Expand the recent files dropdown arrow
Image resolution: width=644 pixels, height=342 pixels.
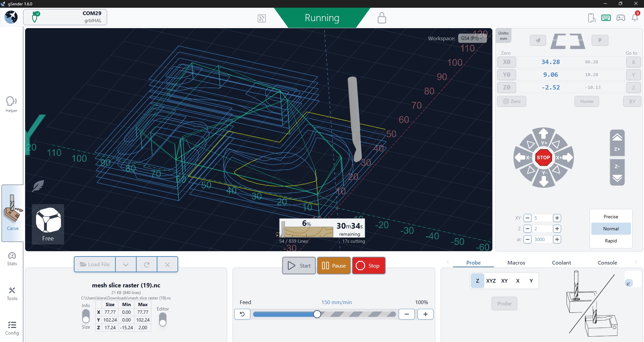tap(126, 264)
